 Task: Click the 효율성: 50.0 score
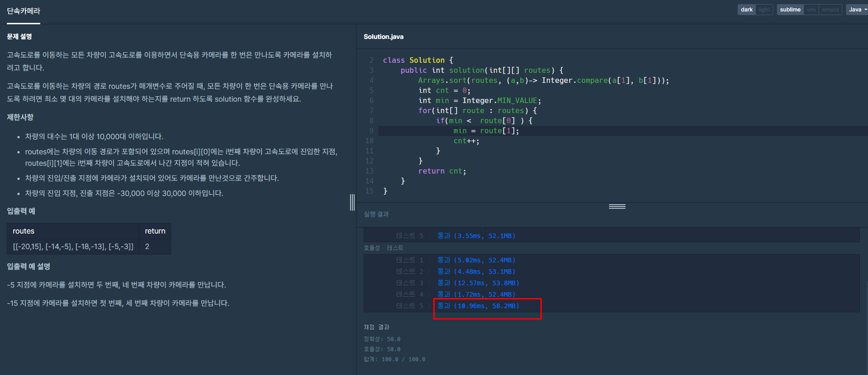[x=382, y=349]
